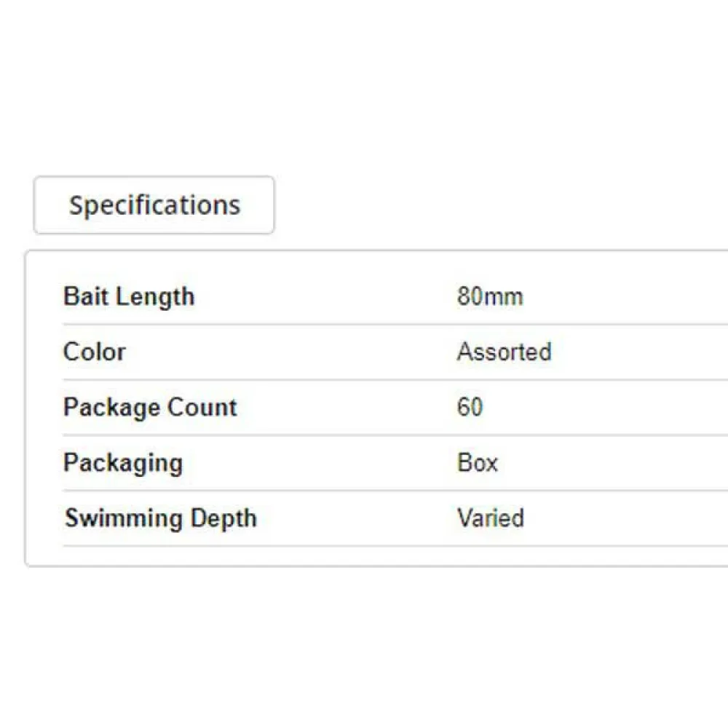Viewport: 728px width, 728px height.
Task: Click the Package Count label
Action: (x=150, y=408)
